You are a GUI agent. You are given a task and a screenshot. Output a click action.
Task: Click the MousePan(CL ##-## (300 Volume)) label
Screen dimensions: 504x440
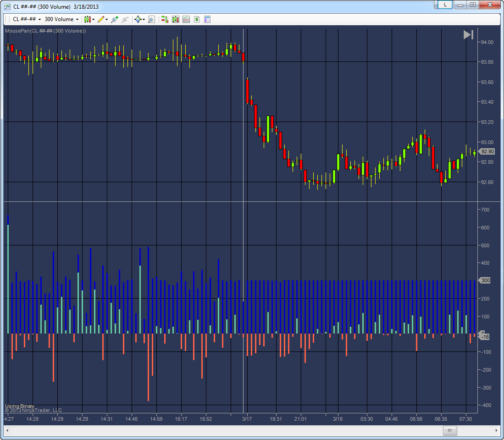[45, 31]
